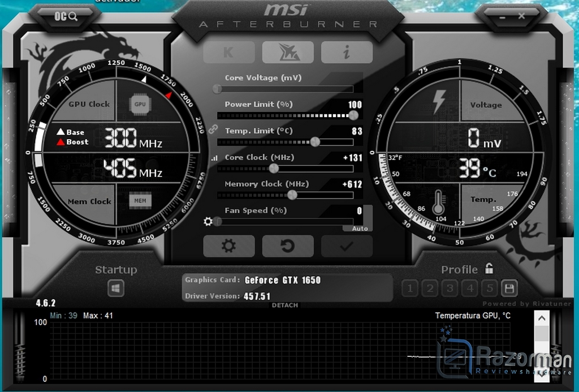Open the OC Scanner button

click(66, 16)
